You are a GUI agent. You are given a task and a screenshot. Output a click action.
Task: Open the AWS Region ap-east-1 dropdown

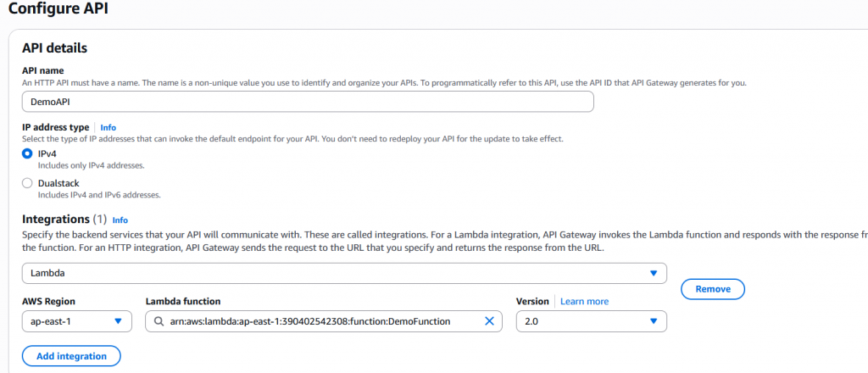tap(77, 321)
